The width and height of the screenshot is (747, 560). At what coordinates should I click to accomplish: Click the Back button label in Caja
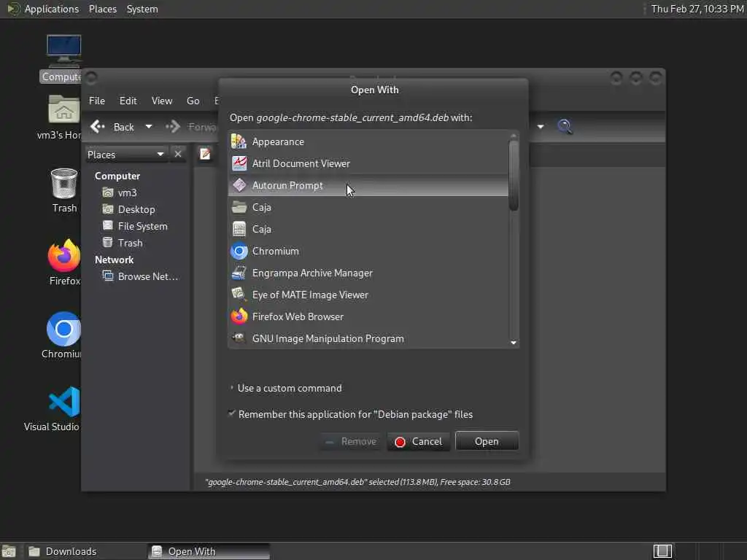point(124,127)
